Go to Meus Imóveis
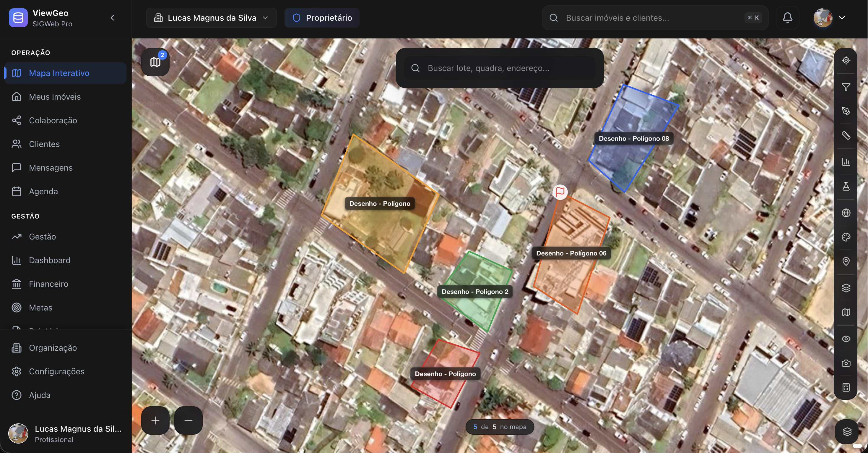The width and height of the screenshot is (868, 453). tap(65, 97)
